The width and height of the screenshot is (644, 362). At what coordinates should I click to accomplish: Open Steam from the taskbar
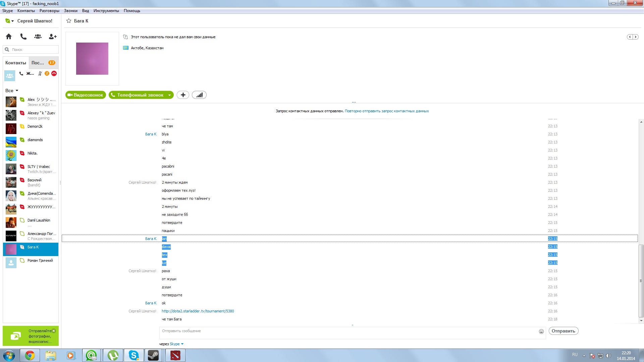pyautogui.click(x=154, y=355)
